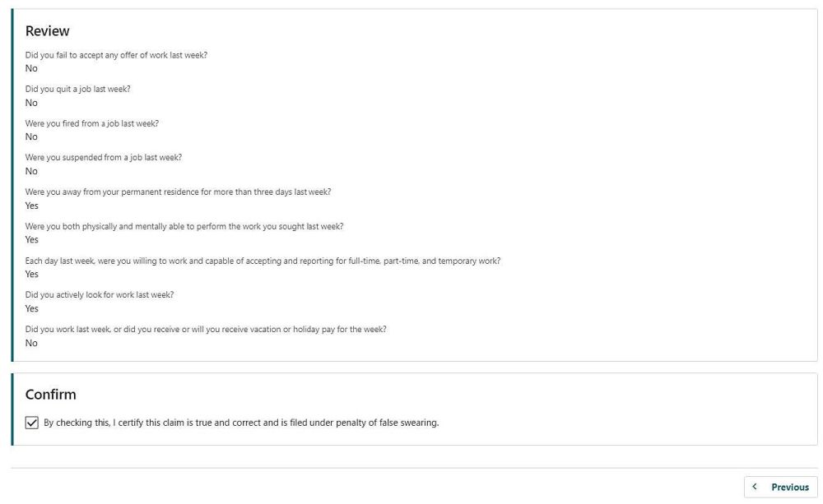This screenshot has height=504, width=823.
Task: Click the Yes answer under permanent residence question
Action: (x=32, y=206)
